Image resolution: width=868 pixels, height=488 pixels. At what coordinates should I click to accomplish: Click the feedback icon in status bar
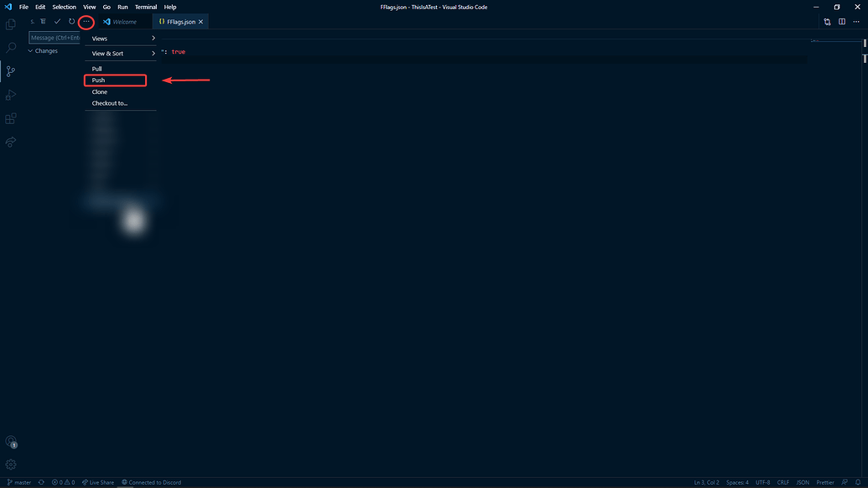845,482
